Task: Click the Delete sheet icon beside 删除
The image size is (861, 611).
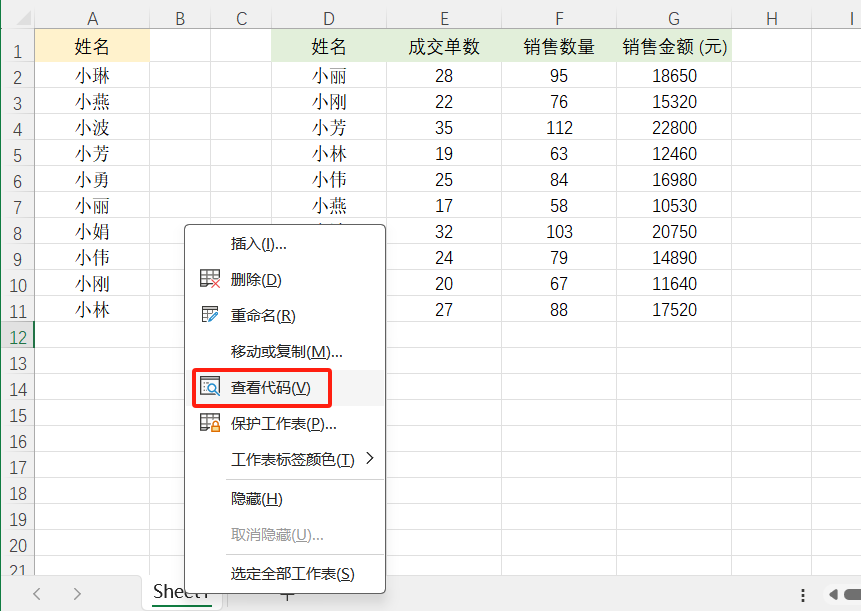Action: 212,279
